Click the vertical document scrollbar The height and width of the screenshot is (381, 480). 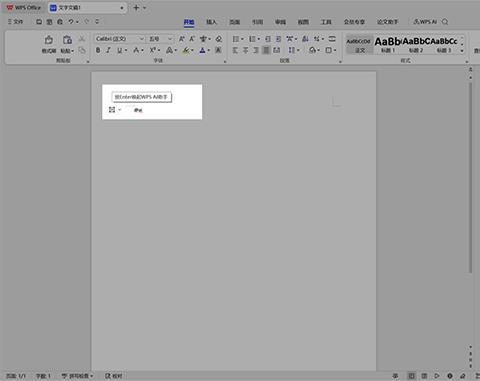pos(470,178)
